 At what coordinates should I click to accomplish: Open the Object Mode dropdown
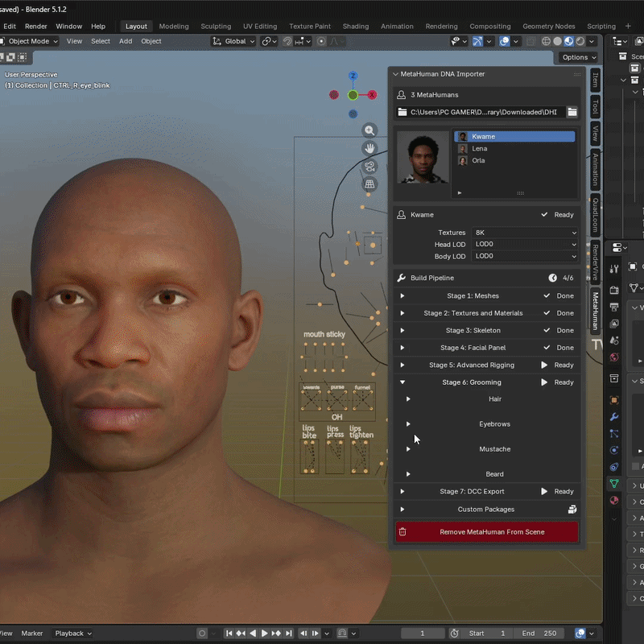[30, 41]
